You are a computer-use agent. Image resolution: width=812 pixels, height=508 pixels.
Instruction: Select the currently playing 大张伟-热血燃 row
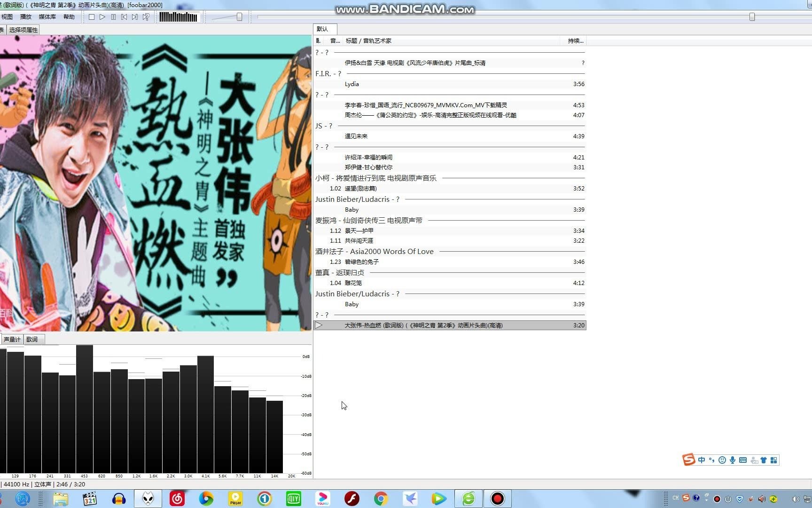pos(450,325)
